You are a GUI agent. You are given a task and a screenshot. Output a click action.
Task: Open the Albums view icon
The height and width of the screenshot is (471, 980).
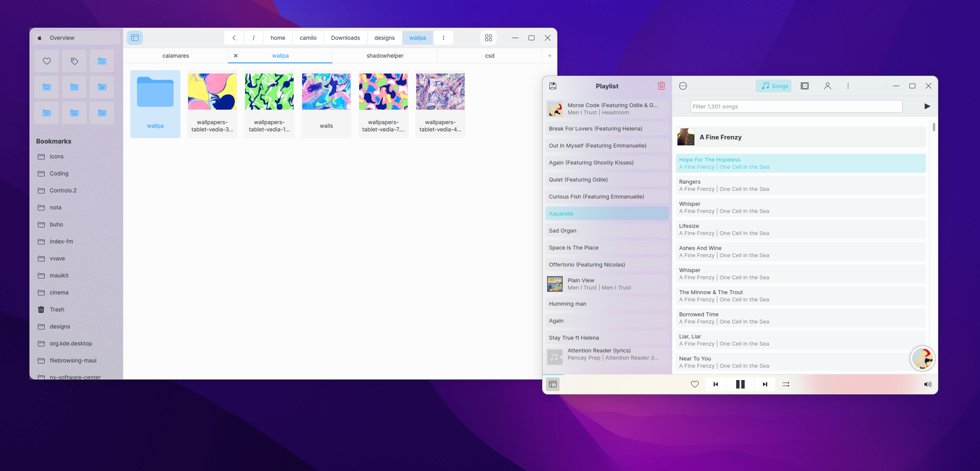tap(804, 86)
